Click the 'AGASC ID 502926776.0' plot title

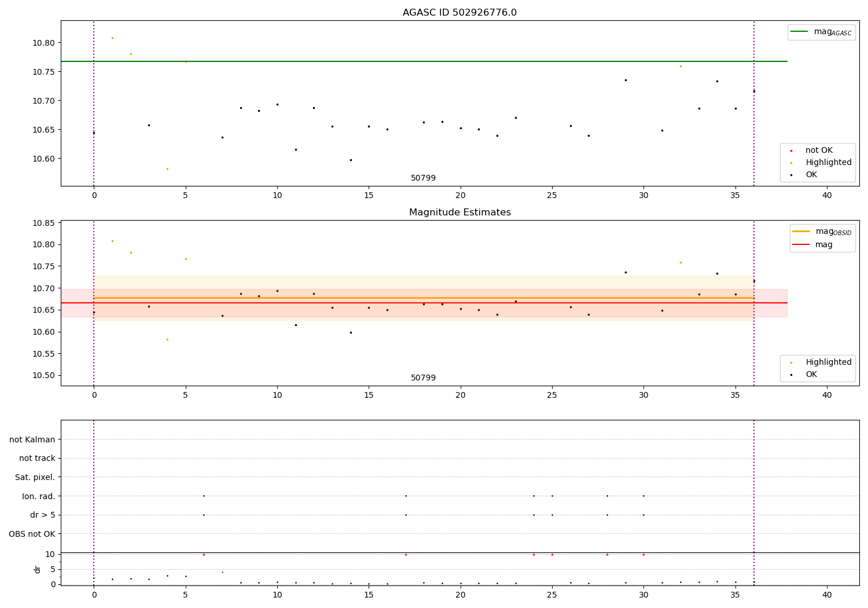459,13
